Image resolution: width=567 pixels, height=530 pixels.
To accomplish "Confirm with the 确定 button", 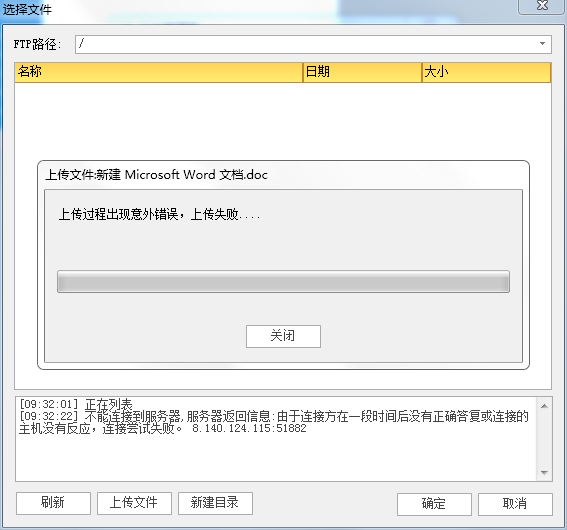I will [434, 504].
